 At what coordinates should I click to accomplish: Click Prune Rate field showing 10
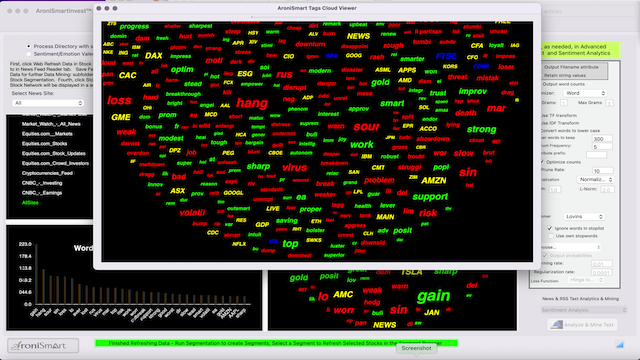603,171
